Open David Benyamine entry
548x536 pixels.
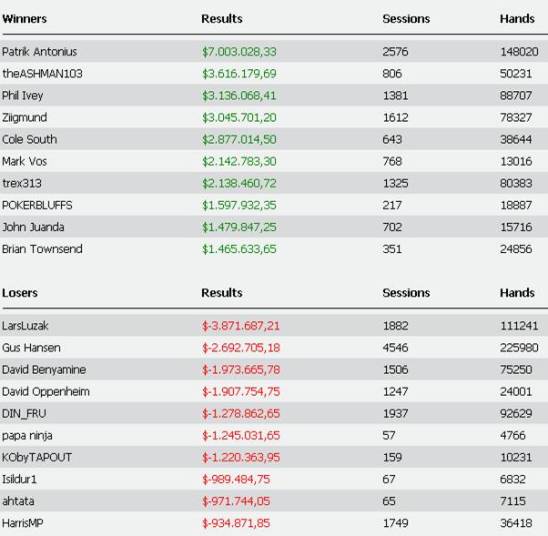(x=44, y=370)
